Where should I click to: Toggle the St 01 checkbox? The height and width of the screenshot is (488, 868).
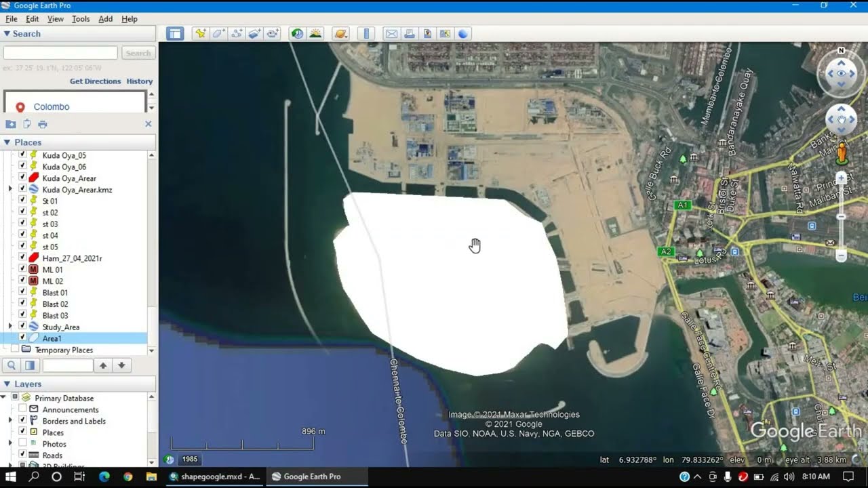point(22,201)
